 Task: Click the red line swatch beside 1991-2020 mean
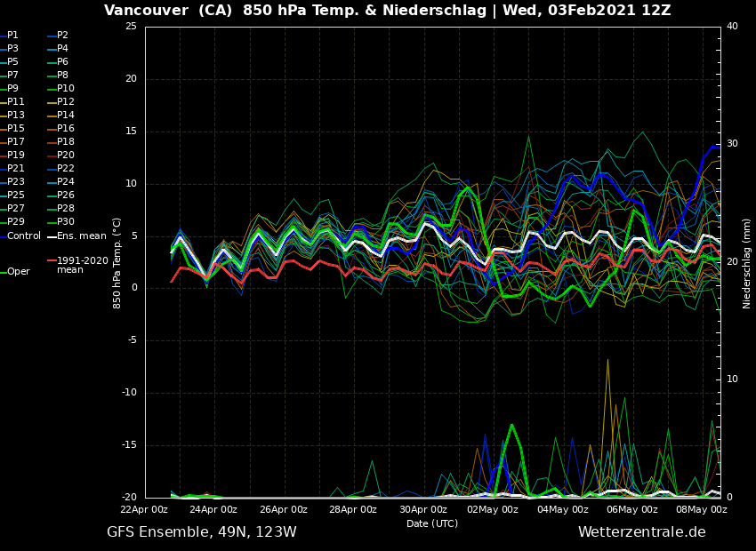(52, 261)
